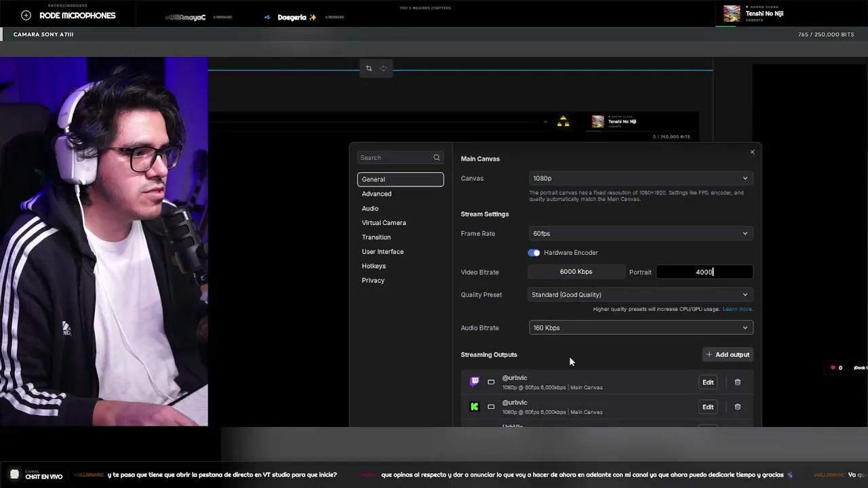Image resolution: width=868 pixels, height=488 pixels.
Task: Click the Portrait bitrate field showing 4000
Action: tap(705, 272)
